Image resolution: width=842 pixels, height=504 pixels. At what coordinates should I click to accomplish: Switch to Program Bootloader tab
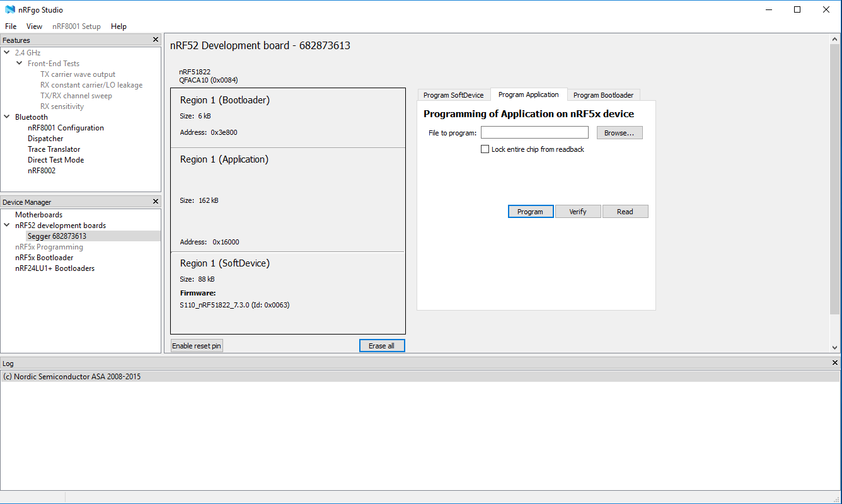(x=604, y=95)
